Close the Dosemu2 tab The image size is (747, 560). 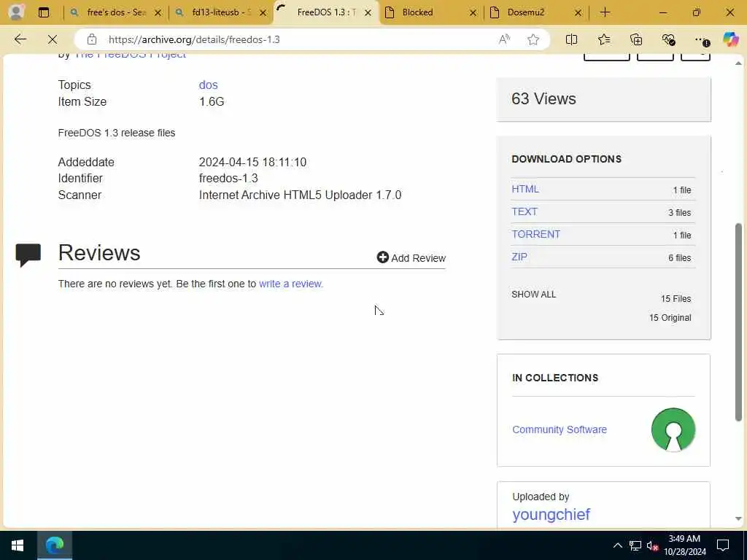pyautogui.click(x=578, y=13)
